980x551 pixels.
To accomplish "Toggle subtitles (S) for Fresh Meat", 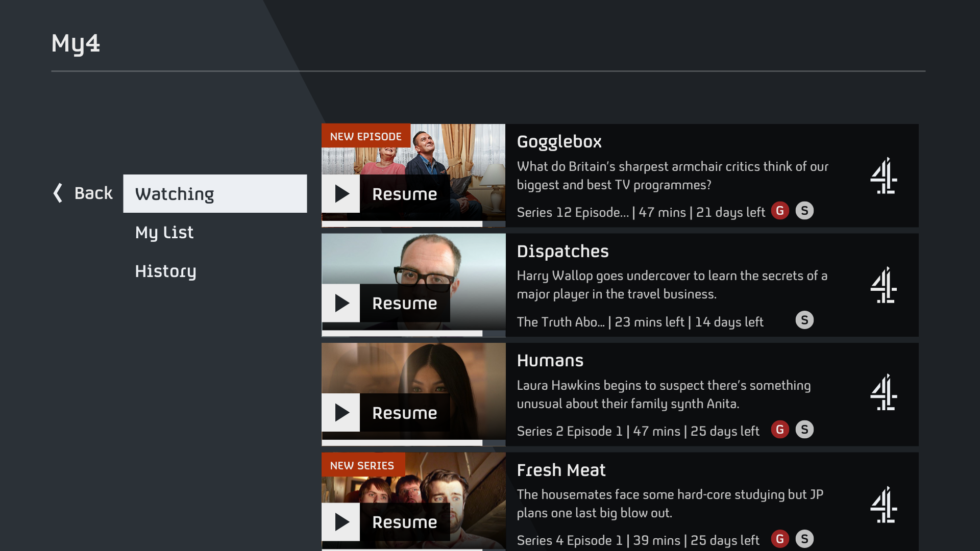I will pos(805,539).
